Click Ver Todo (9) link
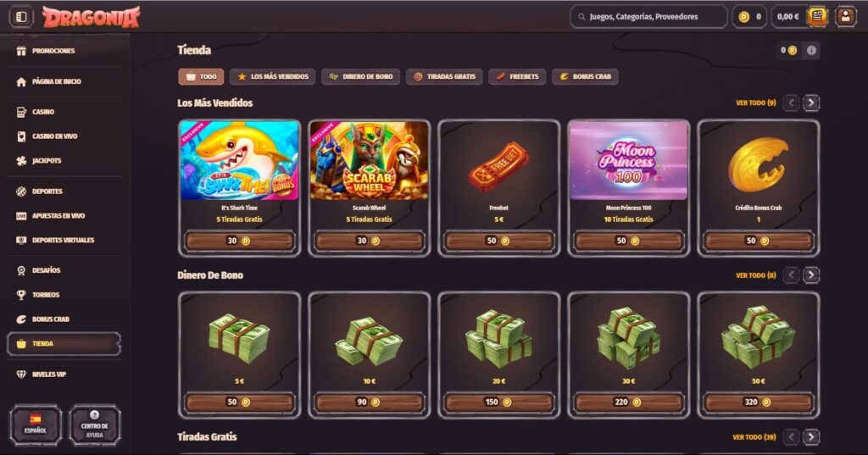 [755, 103]
